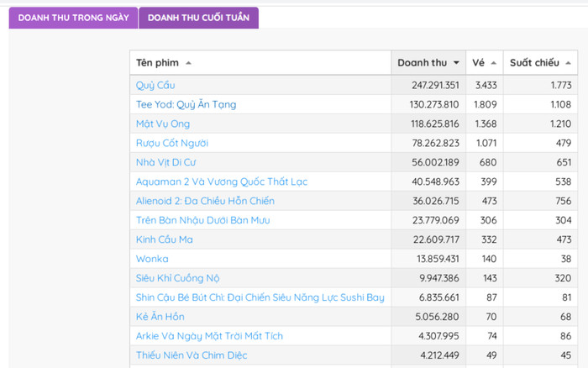Open the Siêu Khỉ Cuồng Nộ link
This screenshot has height=368, width=588.
click(x=177, y=278)
